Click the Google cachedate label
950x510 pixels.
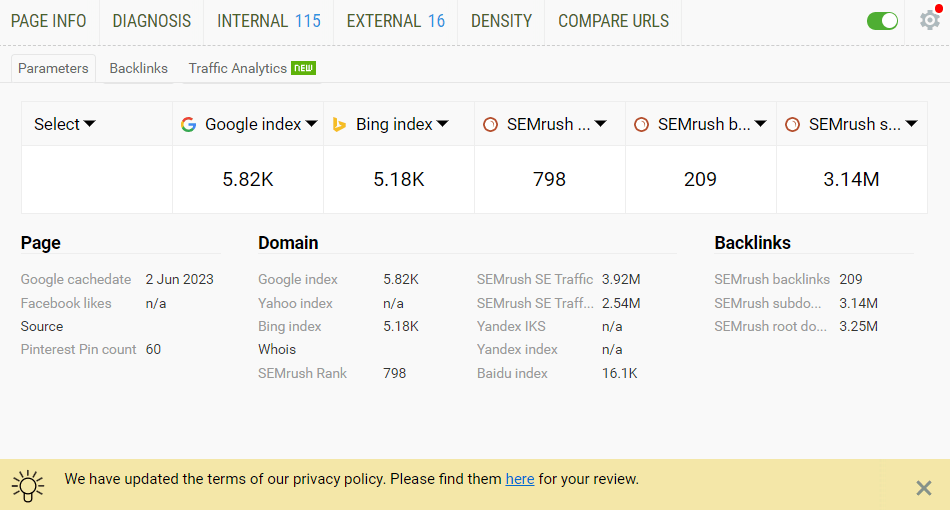76,279
